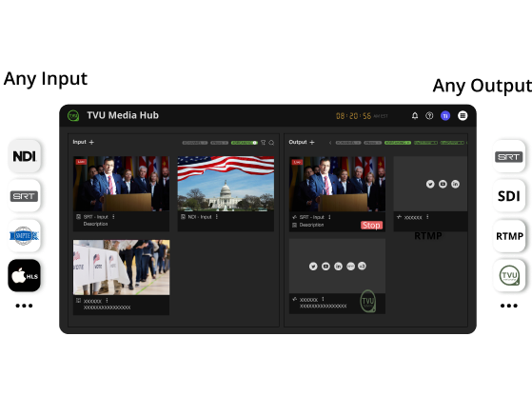532x396 pixels.
Task: Click the search icon in the Input panel
Action: [x=271, y=143]
